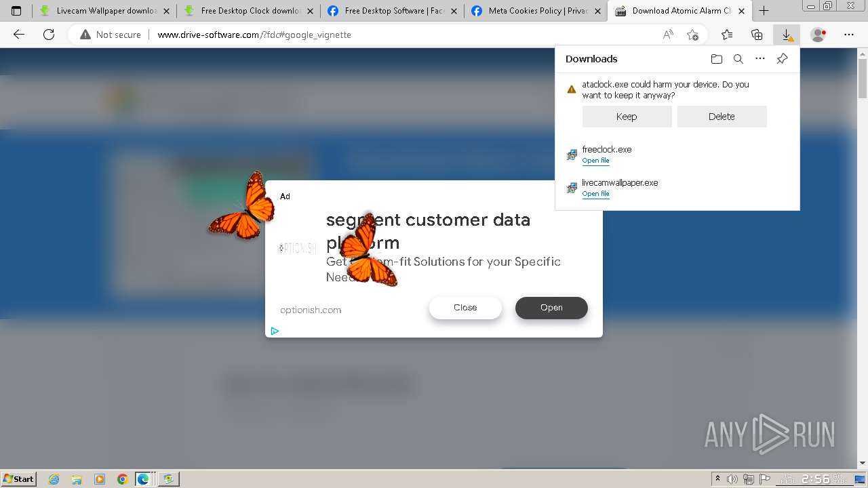The width and height of the screenshot is (868, 488).
Task: Open the optionish ad
Action: coord(551,308)
